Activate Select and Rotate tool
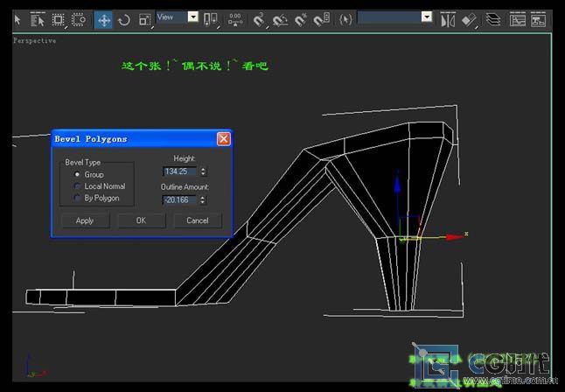Image resolution: width=565 pixels, height=392 pixels. point(124,20)
